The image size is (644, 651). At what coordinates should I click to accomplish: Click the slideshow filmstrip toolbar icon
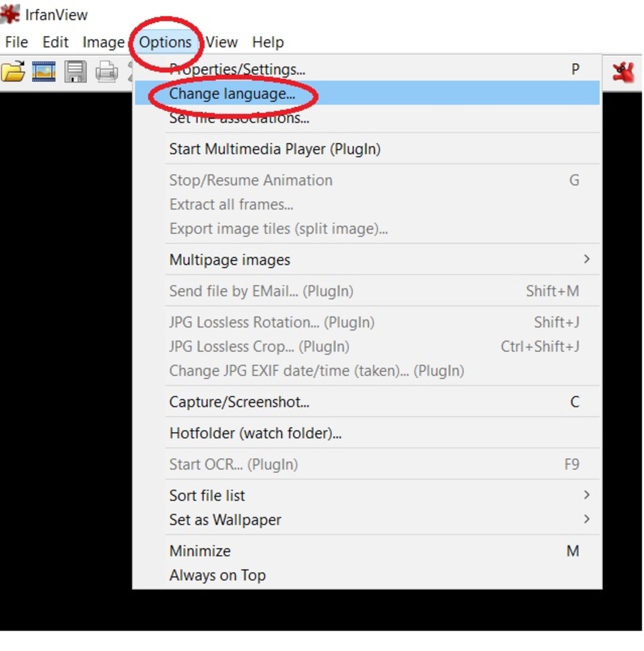point(44,72)
